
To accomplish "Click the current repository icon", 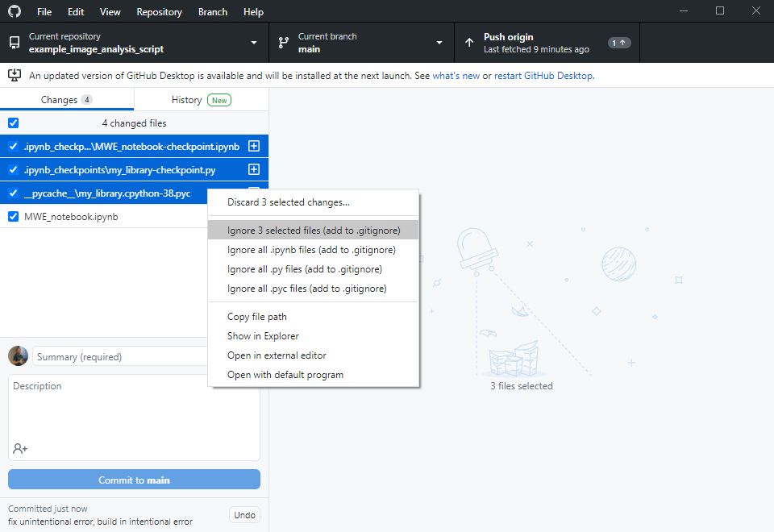I will (15, 43).
